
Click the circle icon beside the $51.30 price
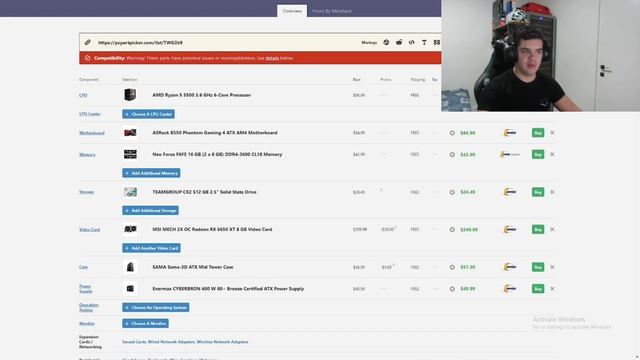tap(452, 267)
